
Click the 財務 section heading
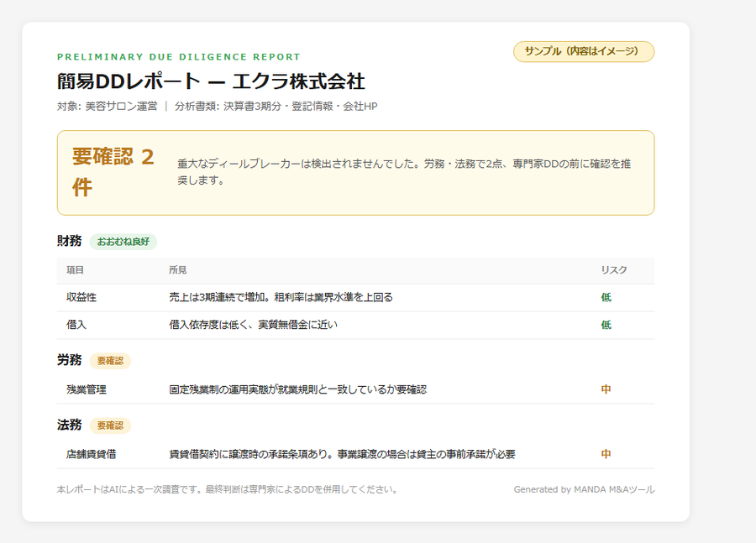tap(70, 241)
